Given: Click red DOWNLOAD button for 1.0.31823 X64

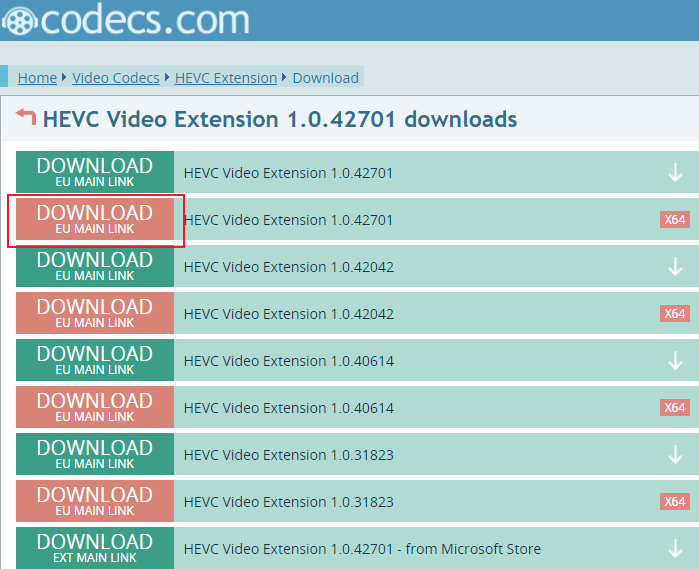Looking at the screenshot, I should (95, 501).
